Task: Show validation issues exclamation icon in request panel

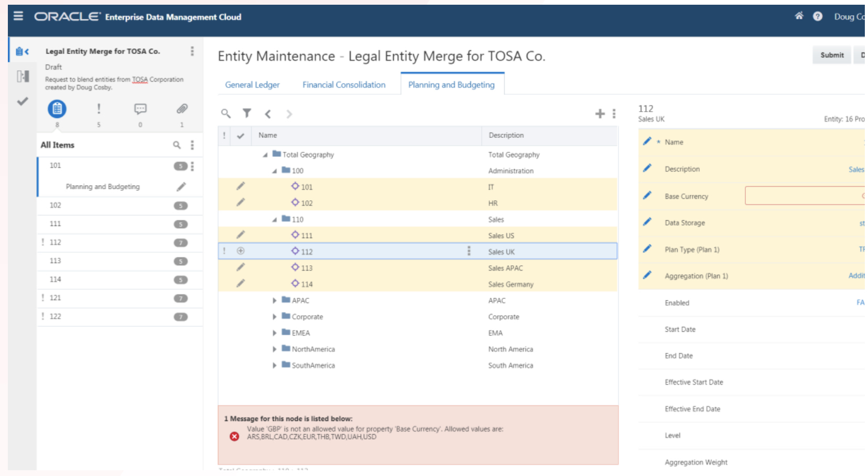Action: click(x=99, y=109)
